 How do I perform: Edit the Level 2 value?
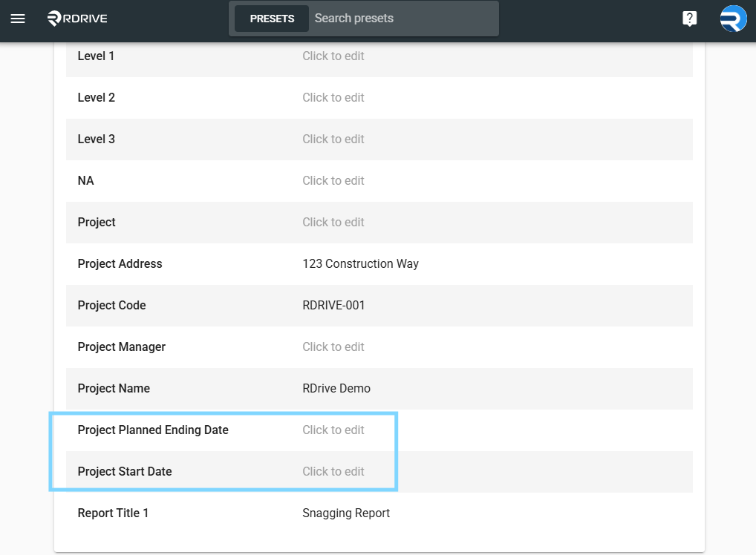[x=333, y=97]
